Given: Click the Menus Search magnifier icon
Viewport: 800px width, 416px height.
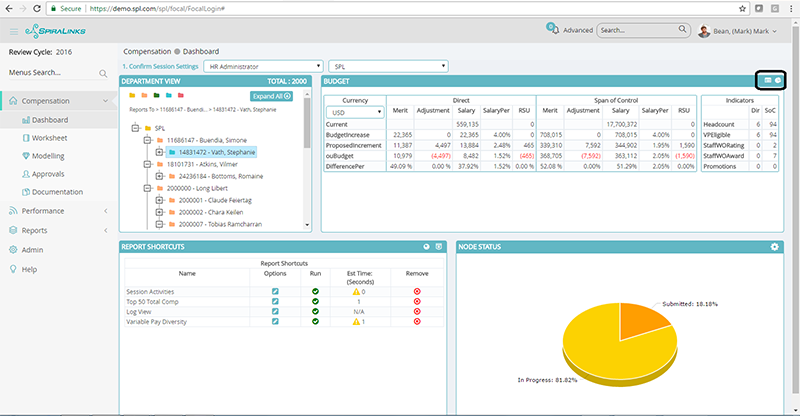Looking at the screenshot, I should tap(103, 74).
